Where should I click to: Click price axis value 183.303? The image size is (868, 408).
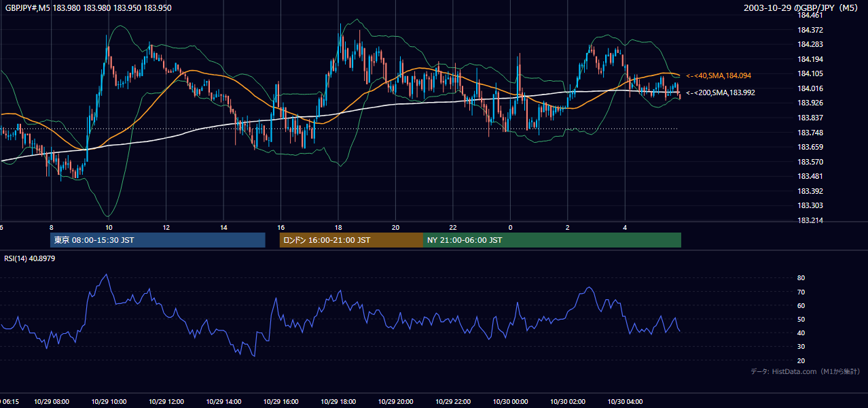coord(811,205)
